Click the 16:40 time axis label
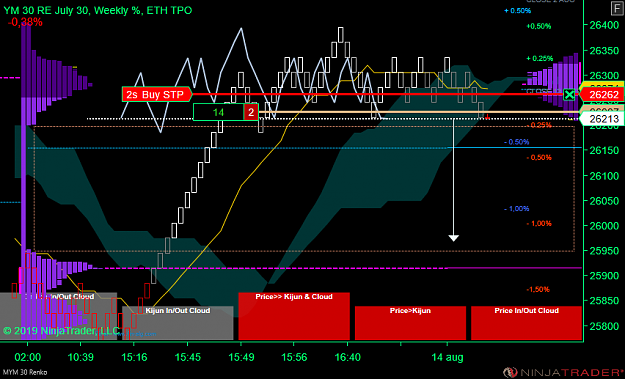 click(x=348, y=357)
